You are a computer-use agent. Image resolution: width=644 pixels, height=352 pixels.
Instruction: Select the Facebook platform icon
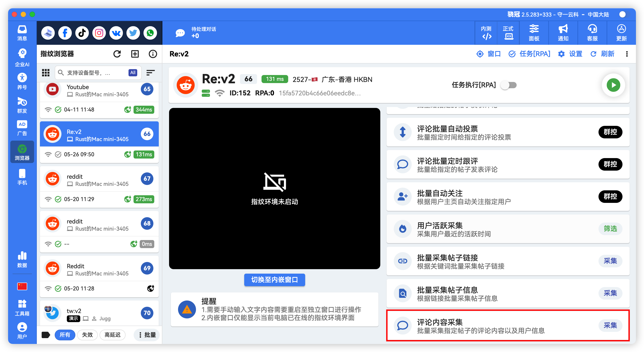pos(65,33)
